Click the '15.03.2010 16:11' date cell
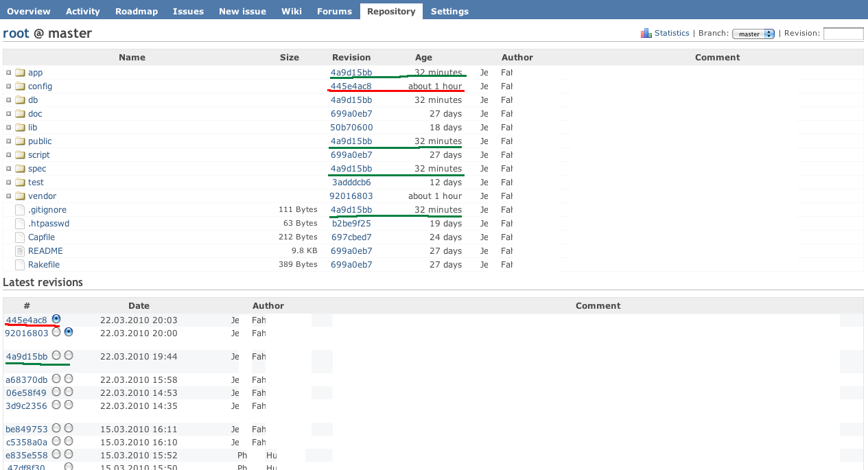The height and width of the screenshot is (470, 868). click(139, 430)
